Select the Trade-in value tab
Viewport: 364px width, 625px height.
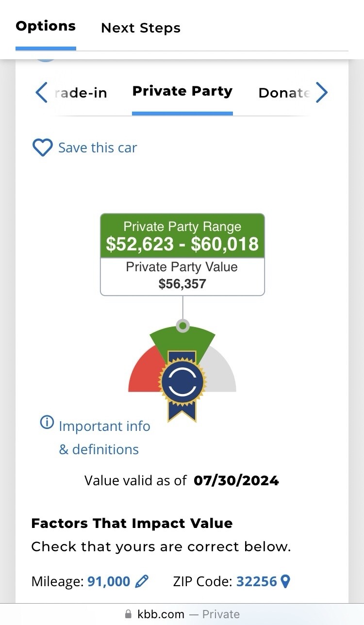81,93
